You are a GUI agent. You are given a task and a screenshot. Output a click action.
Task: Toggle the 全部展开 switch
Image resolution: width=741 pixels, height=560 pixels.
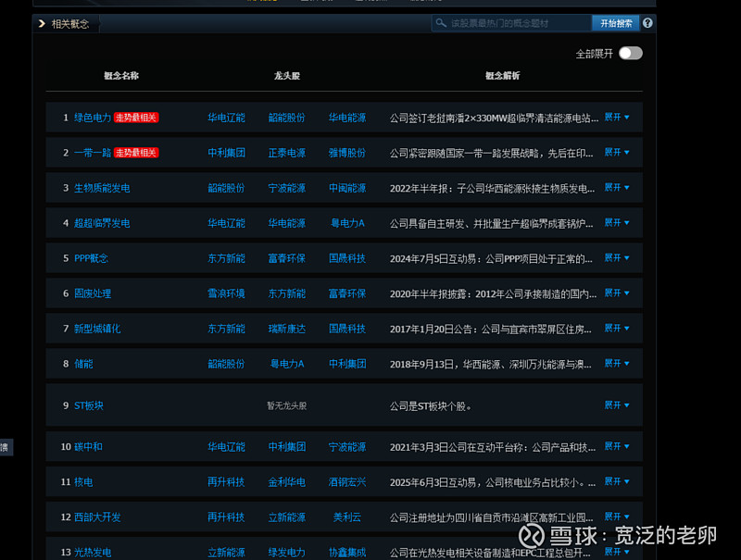[631, 54]
